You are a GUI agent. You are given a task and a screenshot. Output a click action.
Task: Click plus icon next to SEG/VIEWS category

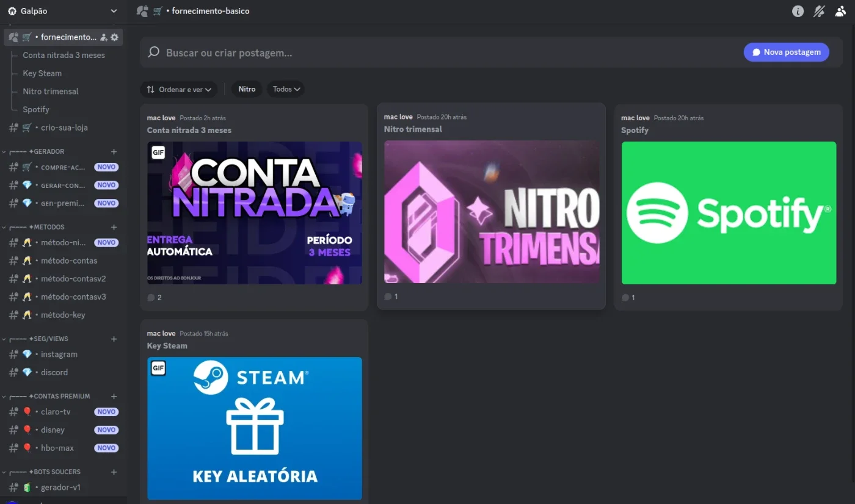coord(114,339)
